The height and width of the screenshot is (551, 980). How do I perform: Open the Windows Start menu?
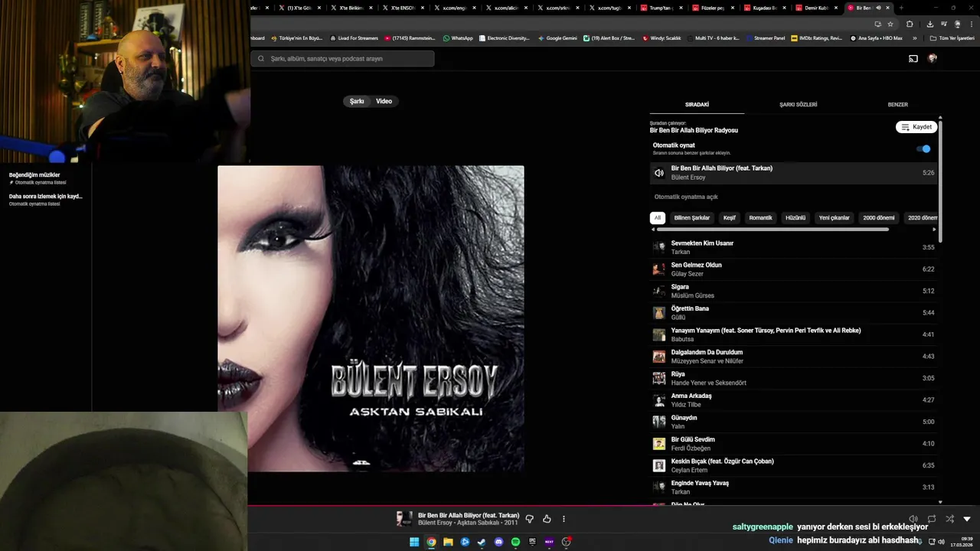[x=414, y=542]
